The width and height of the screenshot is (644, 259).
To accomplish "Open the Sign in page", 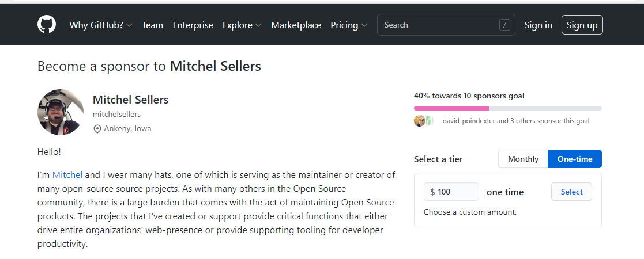I will [x=538, y=25].
